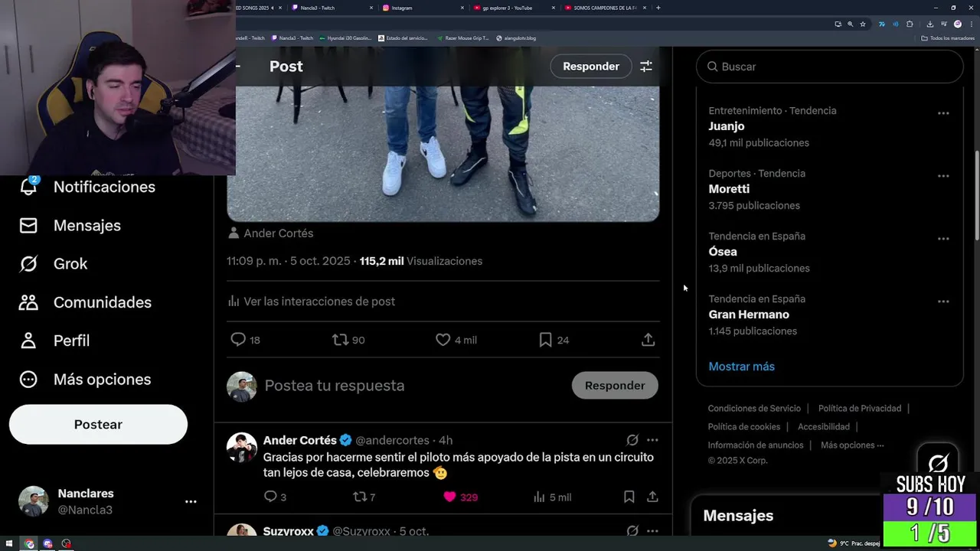
Task: Switch to Nancla3 - Twitch tab
Action: coord(333,8)
